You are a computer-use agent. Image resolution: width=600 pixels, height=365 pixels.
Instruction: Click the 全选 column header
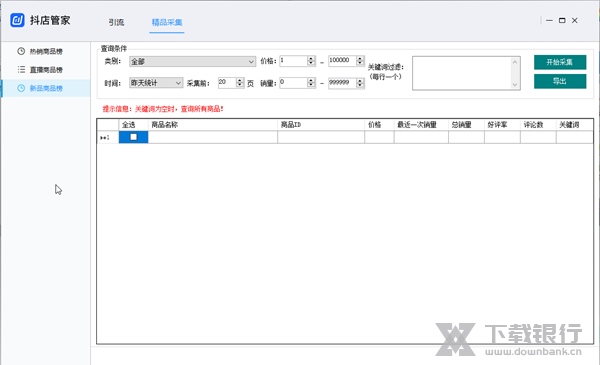tap(134, 125)
